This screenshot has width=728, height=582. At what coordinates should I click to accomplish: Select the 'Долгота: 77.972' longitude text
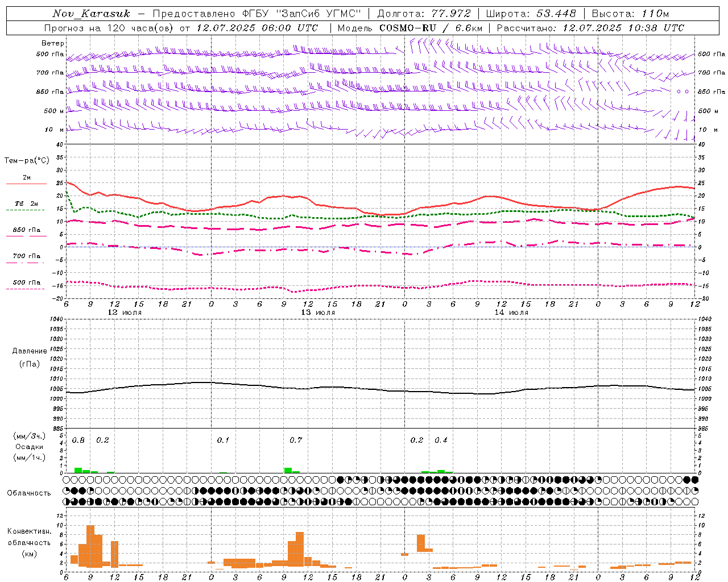tap(424, 14)
